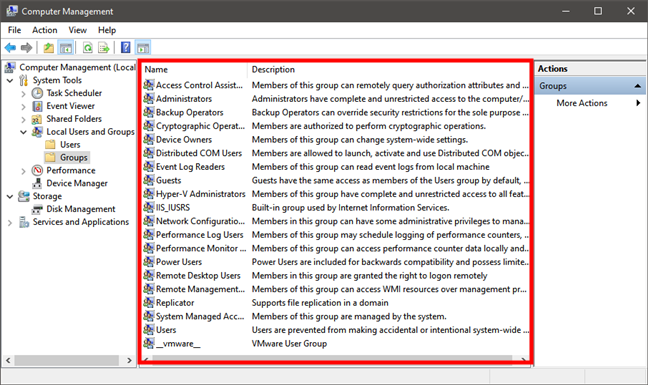Open the File menu
Viewport: 648px width, 385px height.
point(14,30)
